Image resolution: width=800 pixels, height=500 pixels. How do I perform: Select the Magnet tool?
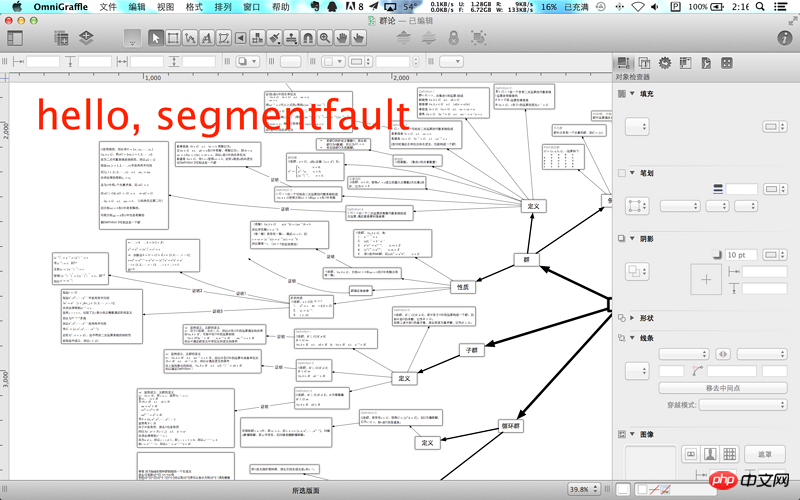(x=309, y=38)
